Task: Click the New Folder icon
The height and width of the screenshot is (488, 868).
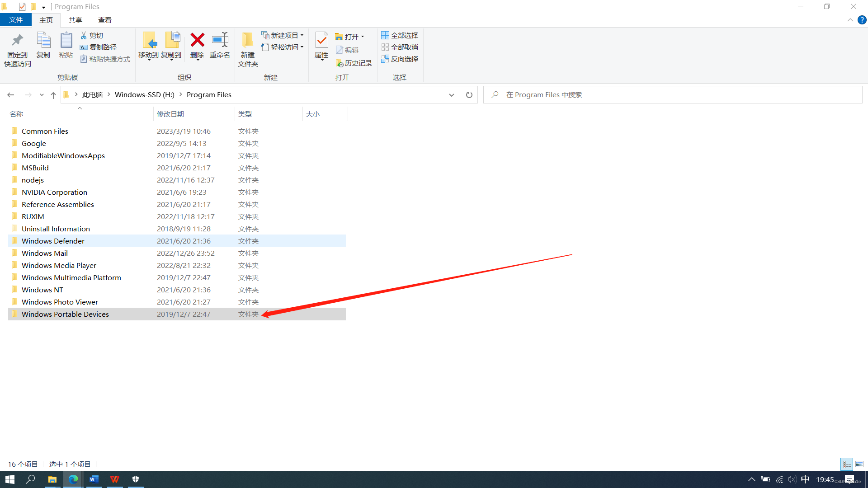Action: 247,41
